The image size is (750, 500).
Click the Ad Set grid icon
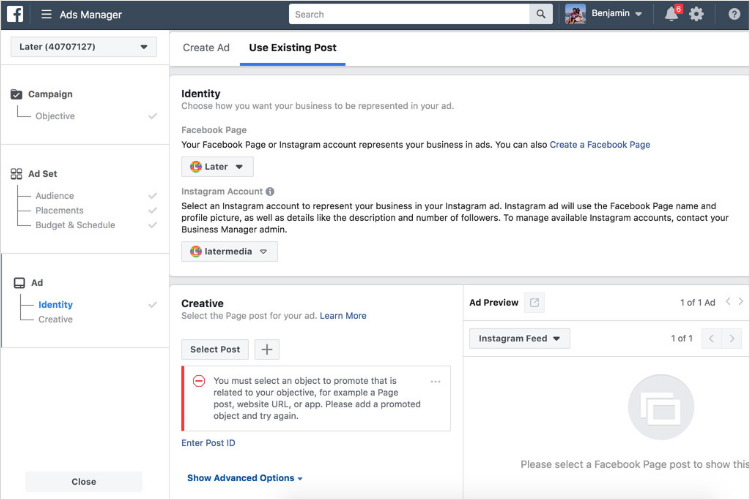pyautogui.click(x=16, y=174)
